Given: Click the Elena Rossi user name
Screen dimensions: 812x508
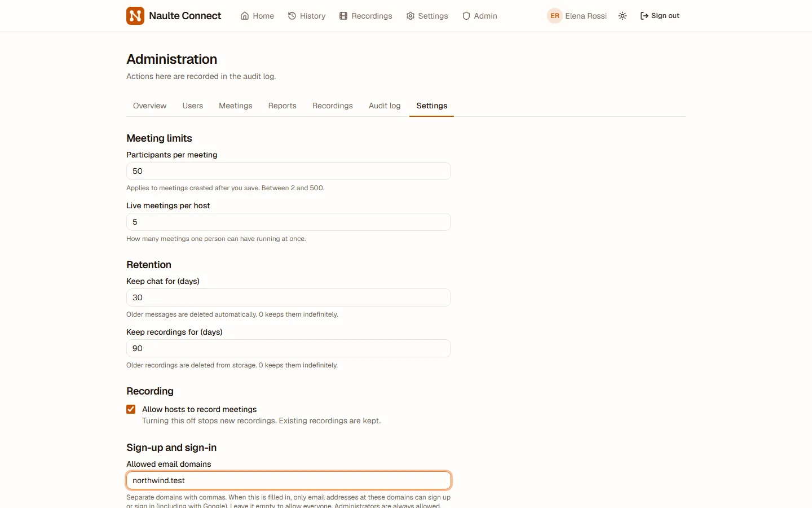Looking at the screenshot, I should [x=586, y=16].
